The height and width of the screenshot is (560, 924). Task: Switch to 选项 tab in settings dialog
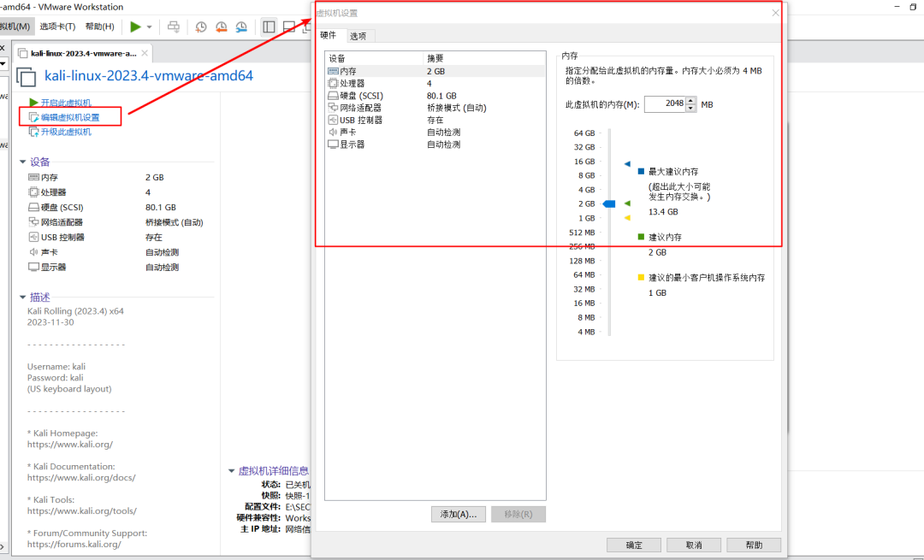point(358,36)
